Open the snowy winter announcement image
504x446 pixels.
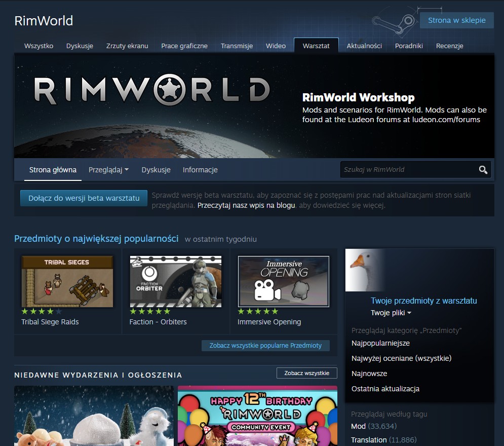click(94, 416)
